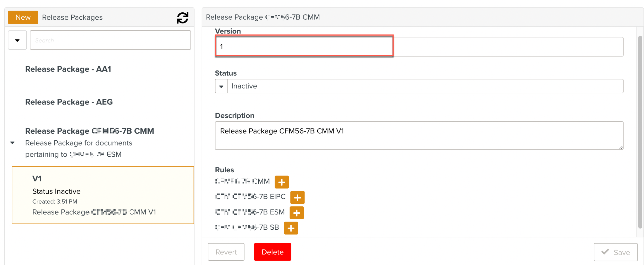Open the filter dropdown beside Search
Screen dimensions: 644x265
tap(17, 40)
